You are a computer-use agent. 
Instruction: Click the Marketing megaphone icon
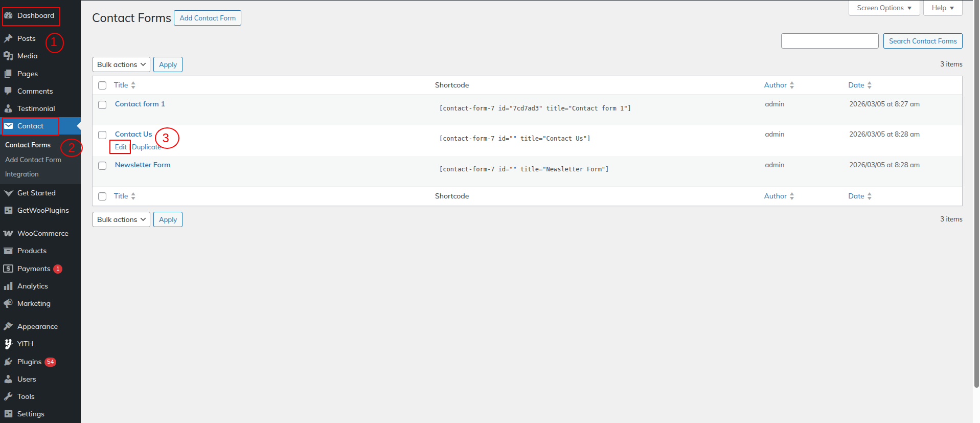click(8, 303)
